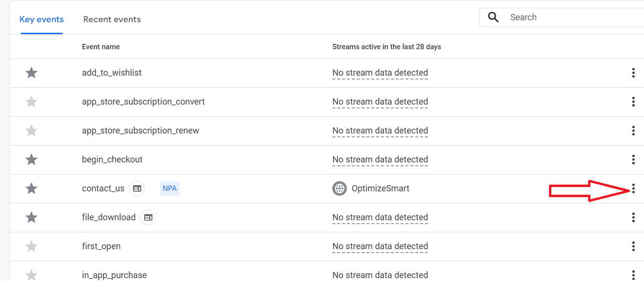This screenshot has width=644, height=281.
Task: Click the icon beside contact_us event name
Action: tap(137, 188)
